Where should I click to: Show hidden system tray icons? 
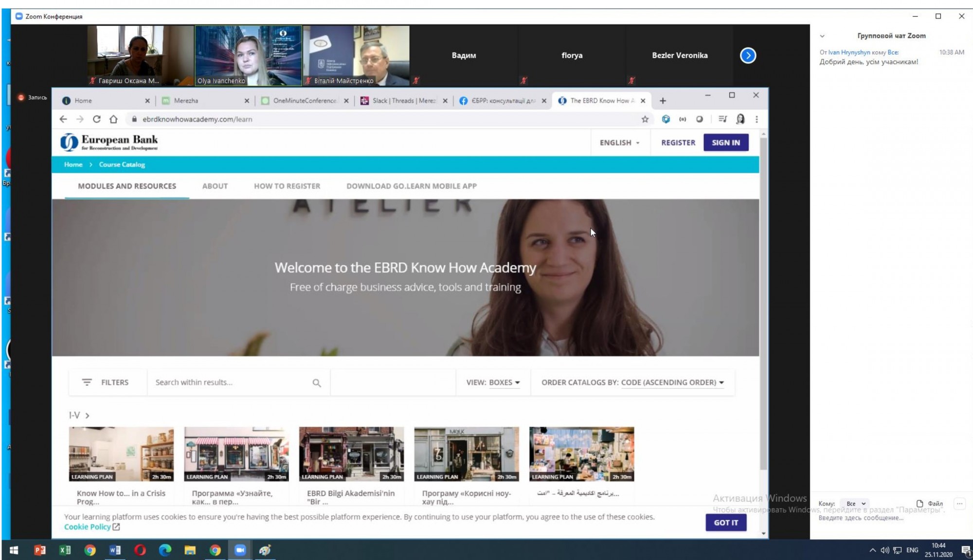(872, 550)
